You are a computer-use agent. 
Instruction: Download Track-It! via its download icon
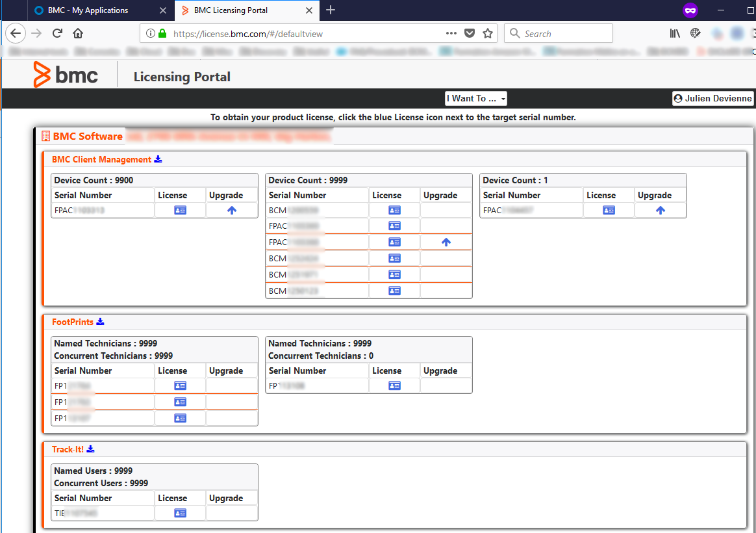pos(90,449)
